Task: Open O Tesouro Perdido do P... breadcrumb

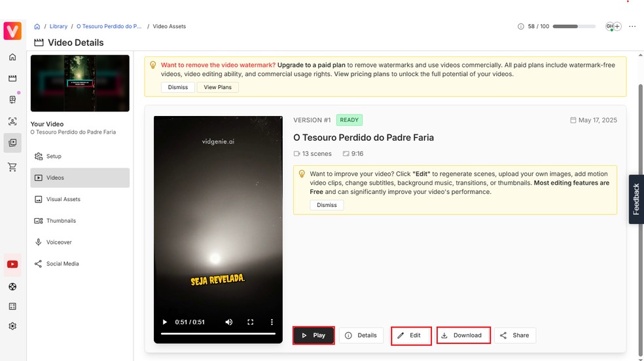Action: [109, 26]
